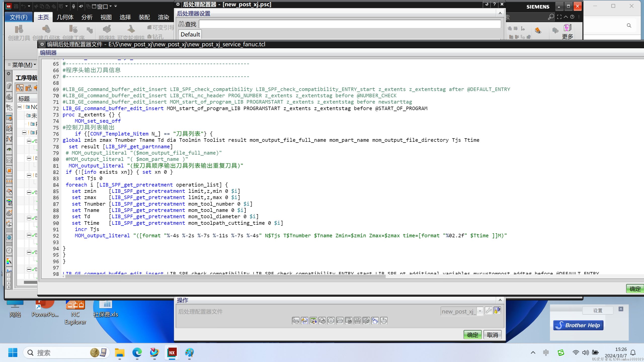This screenshot has height=362, width=644.
Task: Open File Explorer from the taskbar
Action: coord(120,352)
